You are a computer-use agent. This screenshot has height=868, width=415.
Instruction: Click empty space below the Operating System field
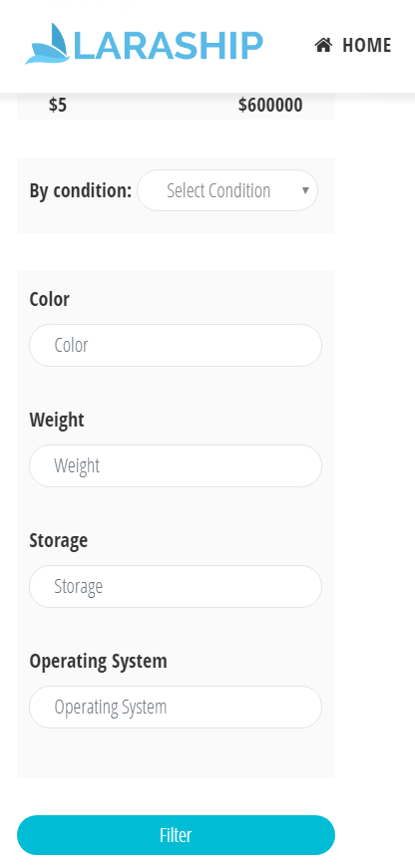click(x=176, y=752)
